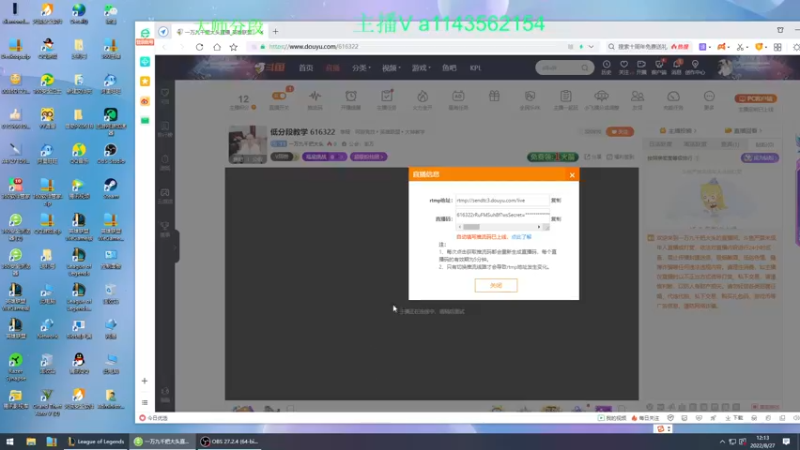The height and width of the screenshot is (450, 800).
Task: Click the blue 点此了解 link
Action: point(521,237)
